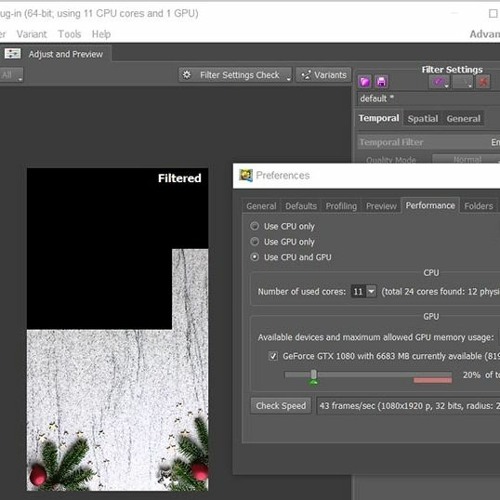
Task: Switch to the General tab in Filter Settings
Action: click(463, 119)
